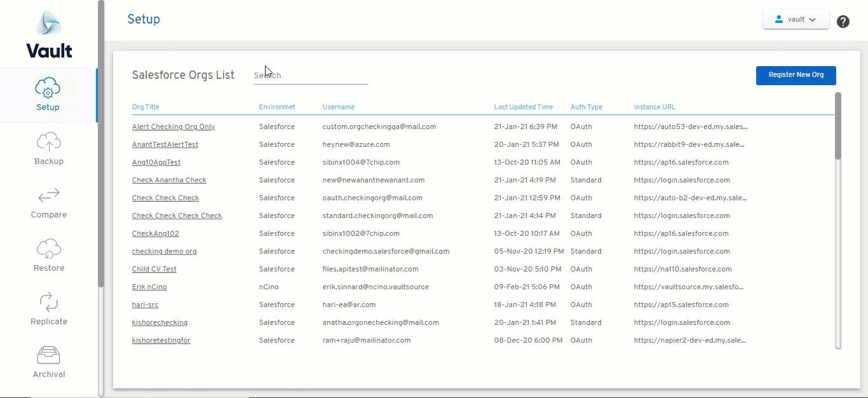Click the left sidebar scrollbar
The height and width of the screenshot is (398, 868).
101,146
